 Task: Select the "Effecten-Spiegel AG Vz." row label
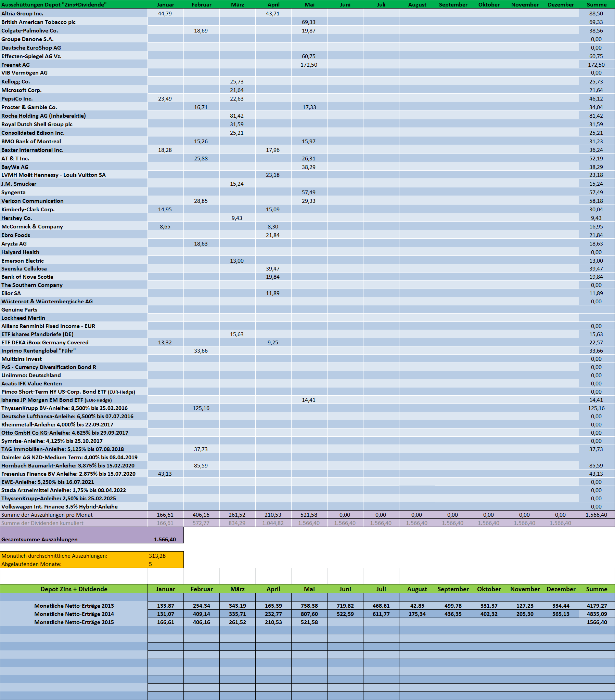click(31, 56)
